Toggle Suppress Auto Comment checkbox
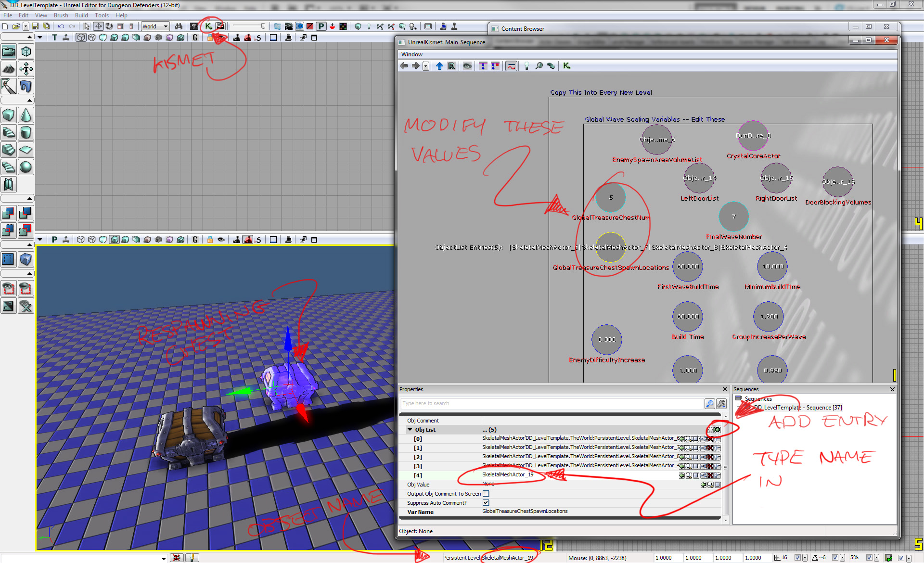 click(486, 503)
